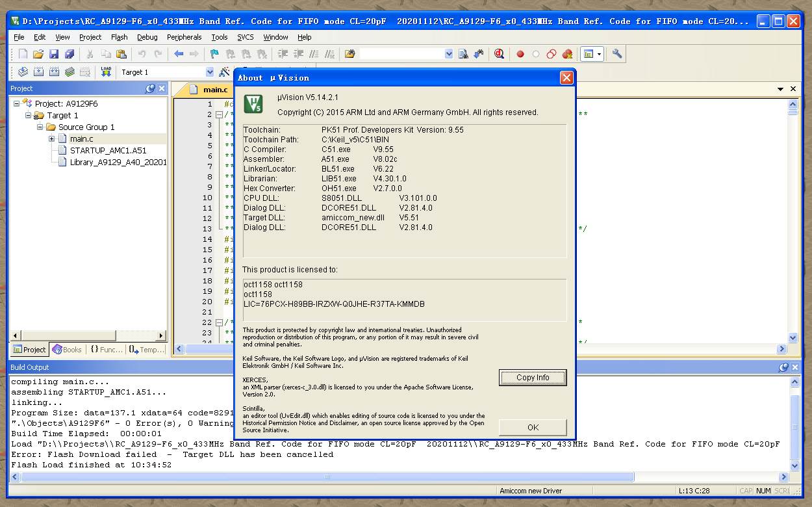
Task: Click the Rebuild all target files icon
Action: [x=54, y=72]
